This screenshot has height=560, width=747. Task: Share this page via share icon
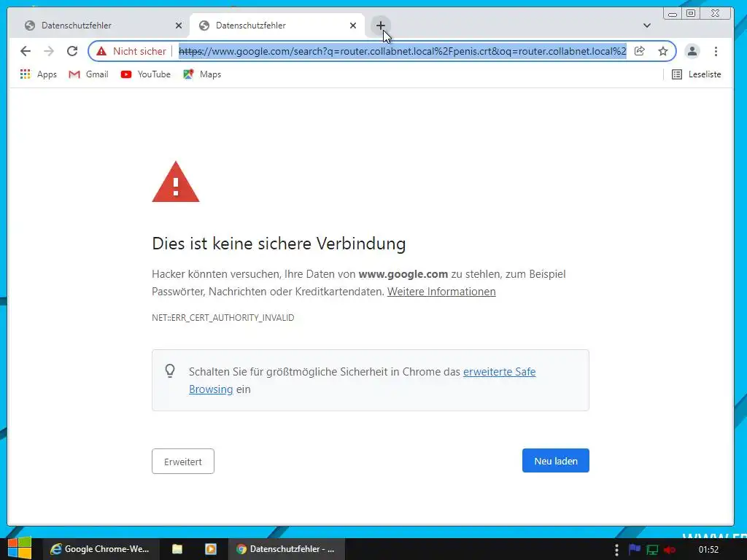tap(639, 51)
